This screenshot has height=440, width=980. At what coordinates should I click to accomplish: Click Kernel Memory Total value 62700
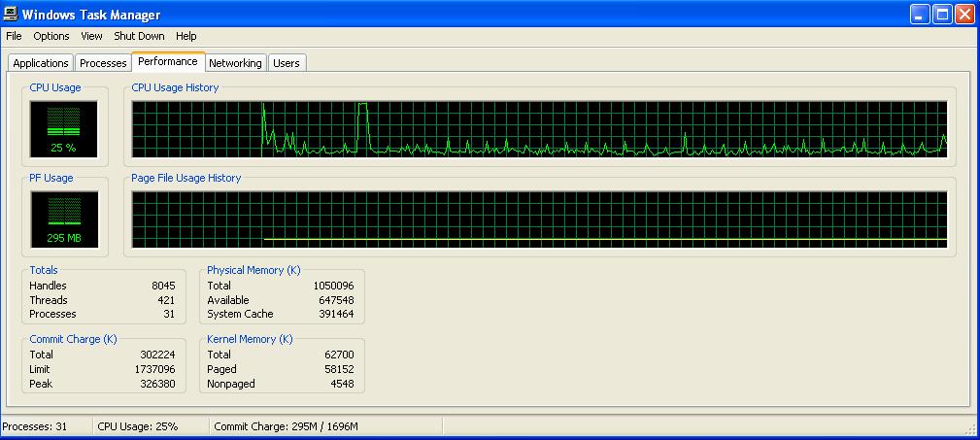(339, 355)
